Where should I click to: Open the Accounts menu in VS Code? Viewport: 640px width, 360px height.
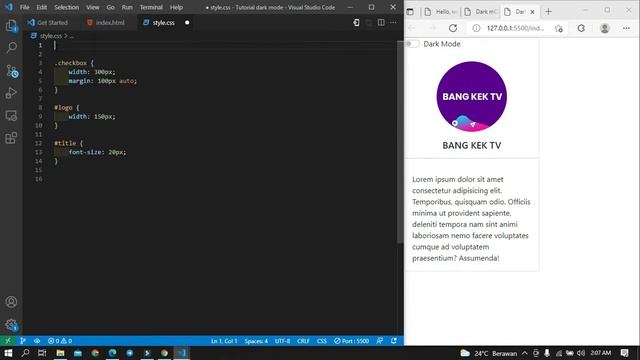[x=11, y=302]
